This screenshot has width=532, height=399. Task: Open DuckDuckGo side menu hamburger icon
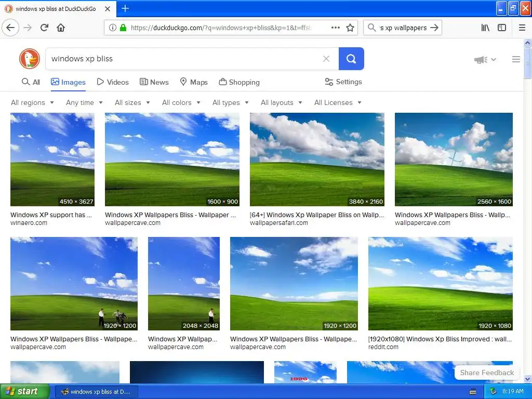[516, 59]
